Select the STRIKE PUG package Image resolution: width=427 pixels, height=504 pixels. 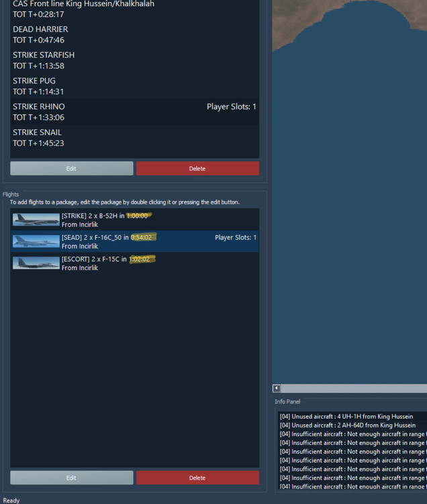[x=134, y=86]
